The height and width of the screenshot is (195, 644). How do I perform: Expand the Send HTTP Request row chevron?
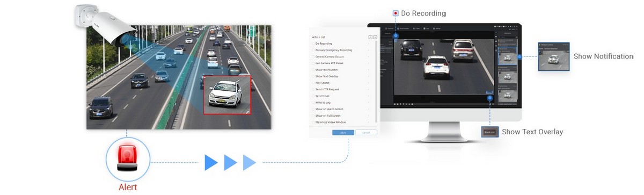point(369,89)
